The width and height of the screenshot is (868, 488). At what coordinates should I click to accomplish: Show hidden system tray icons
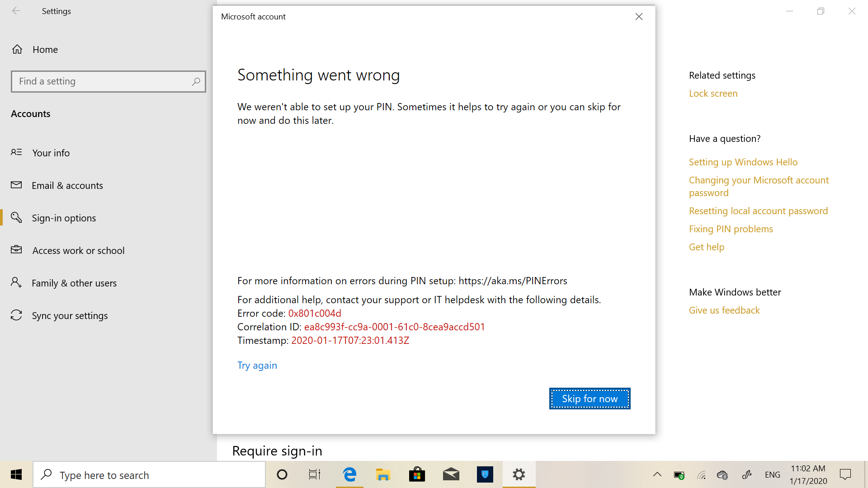657,474
